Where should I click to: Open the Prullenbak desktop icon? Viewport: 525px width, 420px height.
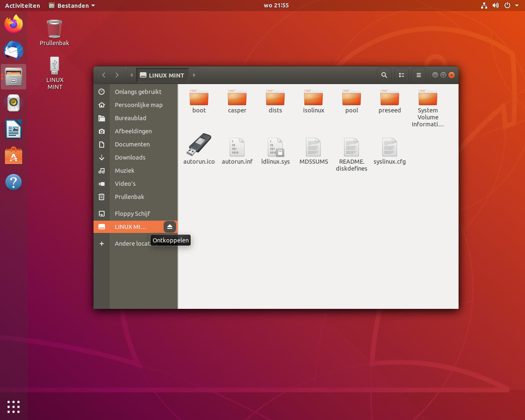[x=55, y=33]
